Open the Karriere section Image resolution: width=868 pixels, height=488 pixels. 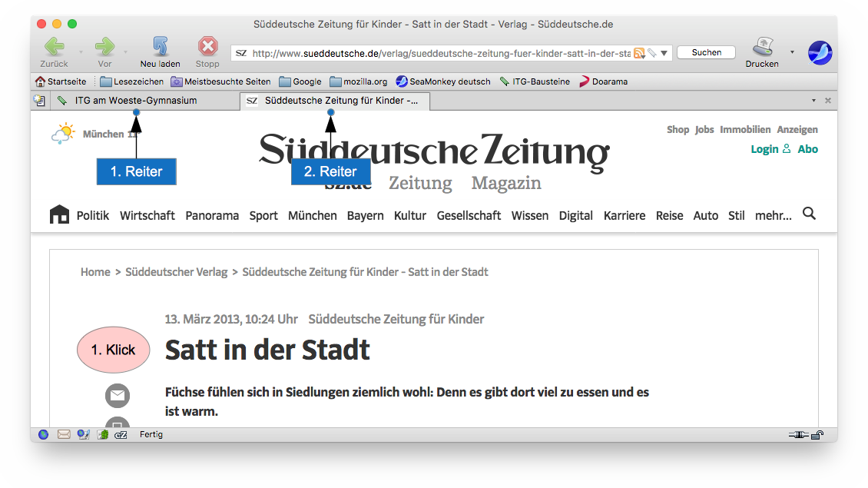point(624,215)
